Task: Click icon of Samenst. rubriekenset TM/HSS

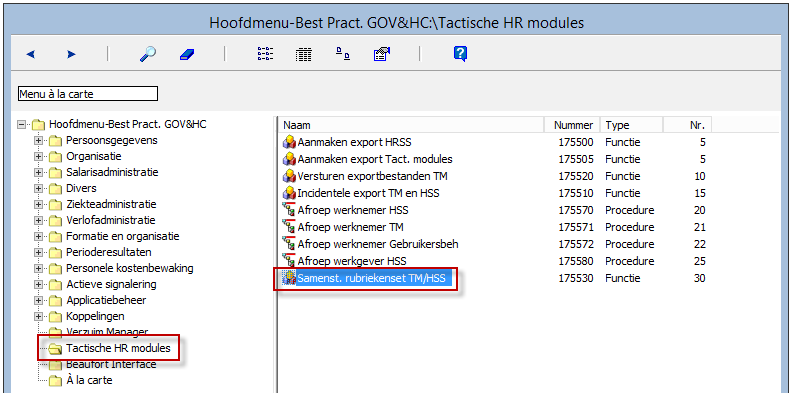Action: 289,278
